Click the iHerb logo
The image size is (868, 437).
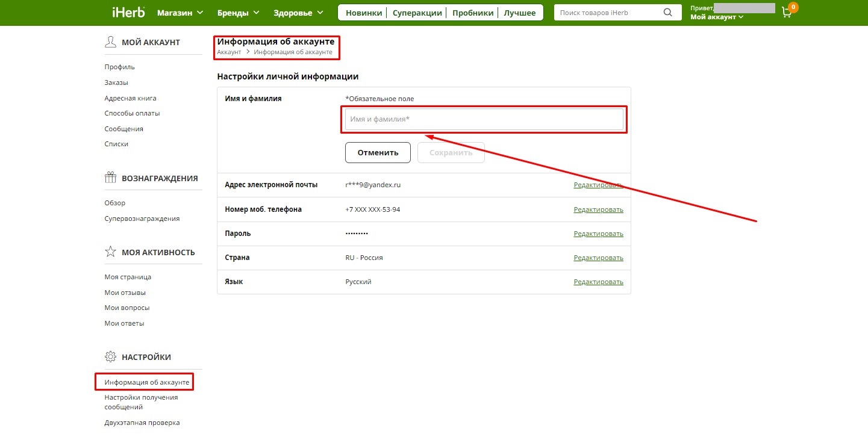pos(128,12)
